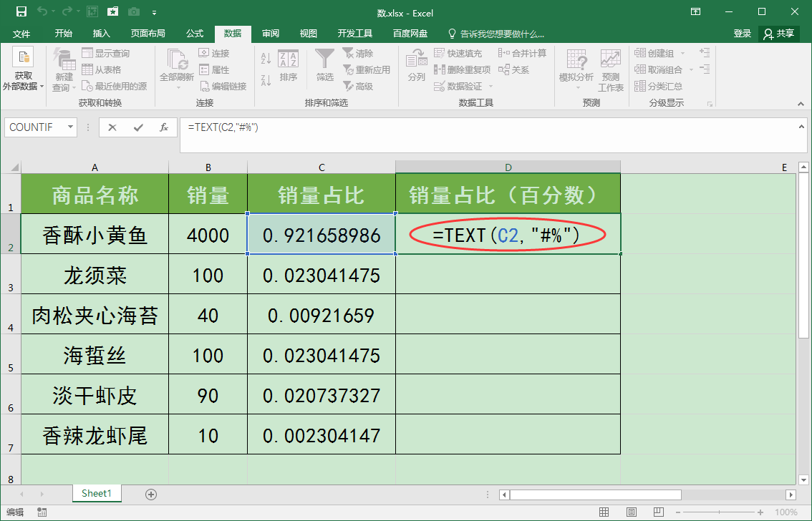
Task: Click 显示查询 in the ribbon
Action: tap(106, 53)
